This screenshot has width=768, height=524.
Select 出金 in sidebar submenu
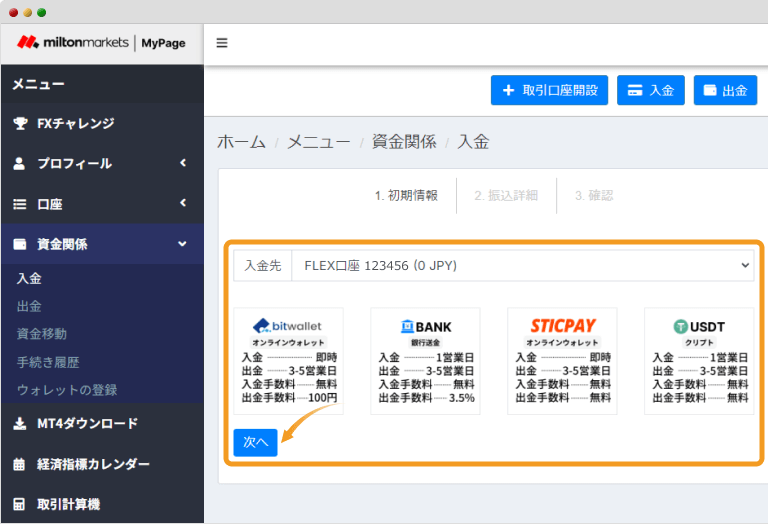click(29, 307)
